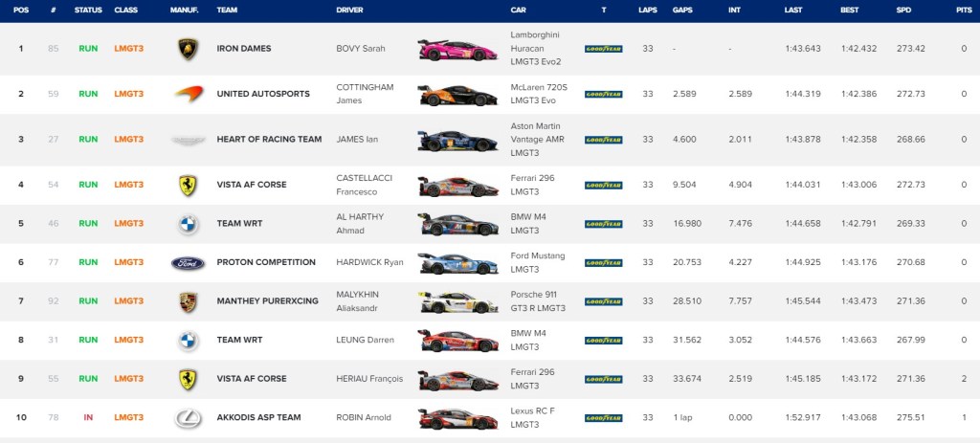
Task: Click the Porsche logo for Manthey PureRxcing
Action: [x=189, y=301]
